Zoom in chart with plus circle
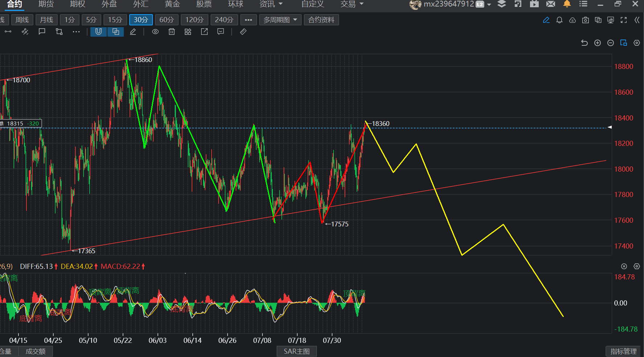 pos(598,43)
